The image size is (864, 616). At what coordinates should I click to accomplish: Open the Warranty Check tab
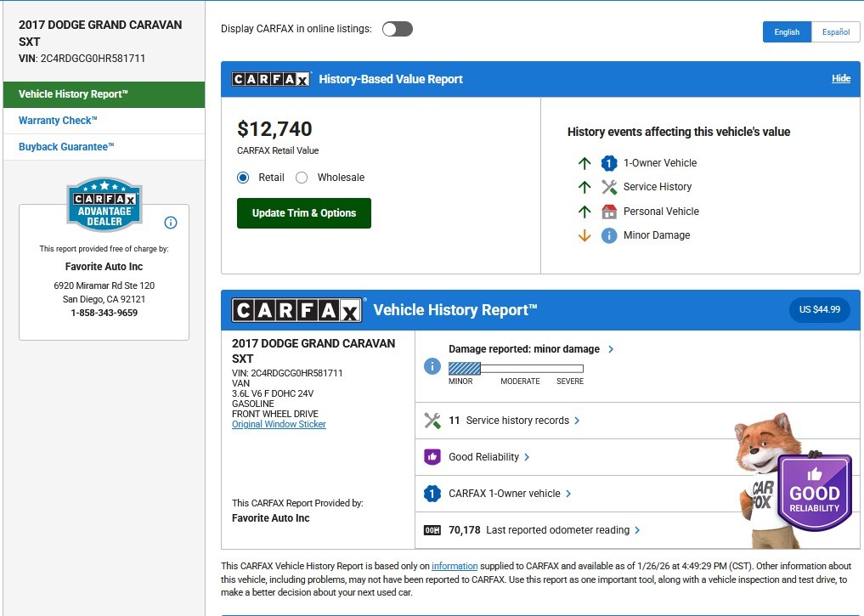pyautogui.click(x=58, y=121)
